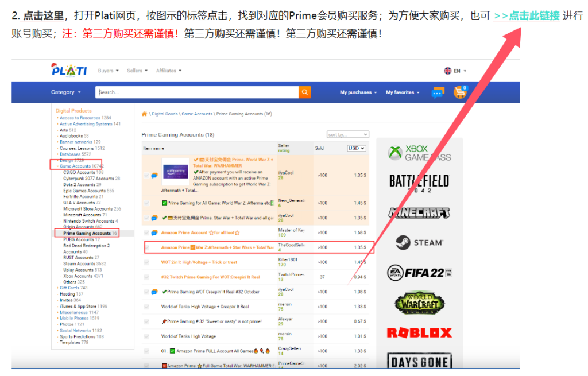Viewport: 588px width, 376px height.
Task: Open #32 Twitch Prime Gaming For WOT listing
Action: click(210, 277)
